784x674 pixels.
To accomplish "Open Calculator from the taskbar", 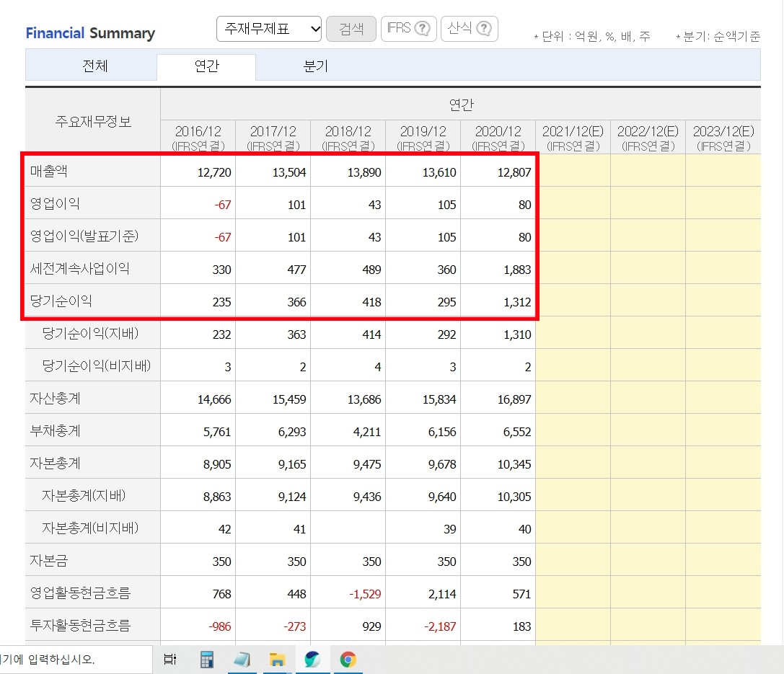I will [207, 659].
